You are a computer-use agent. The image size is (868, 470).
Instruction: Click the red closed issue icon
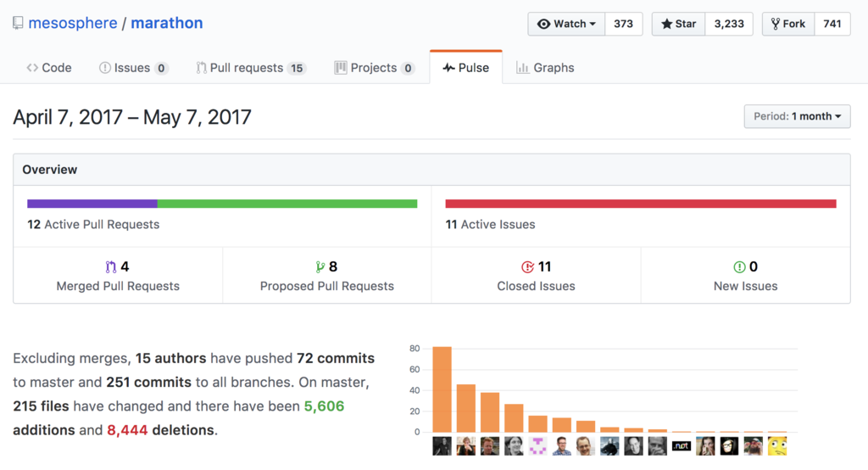point(527,267)
